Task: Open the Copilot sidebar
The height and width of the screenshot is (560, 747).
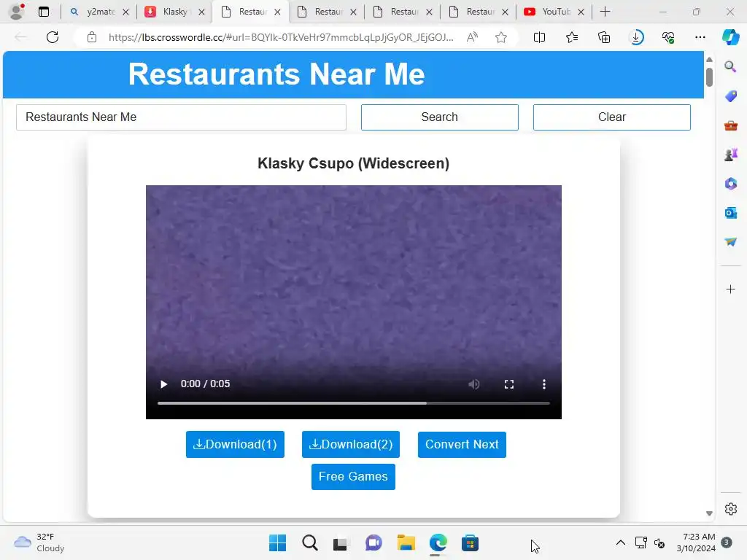Action: tap(730, 37)
